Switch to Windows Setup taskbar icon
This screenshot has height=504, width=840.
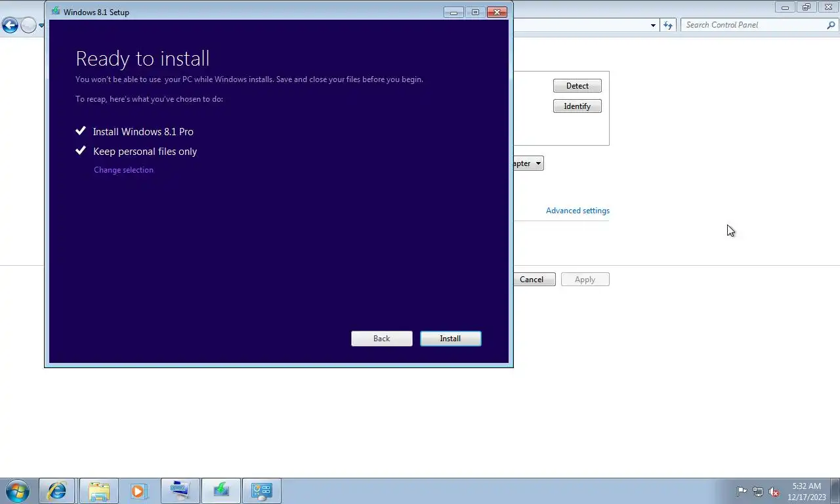(221, 491)
